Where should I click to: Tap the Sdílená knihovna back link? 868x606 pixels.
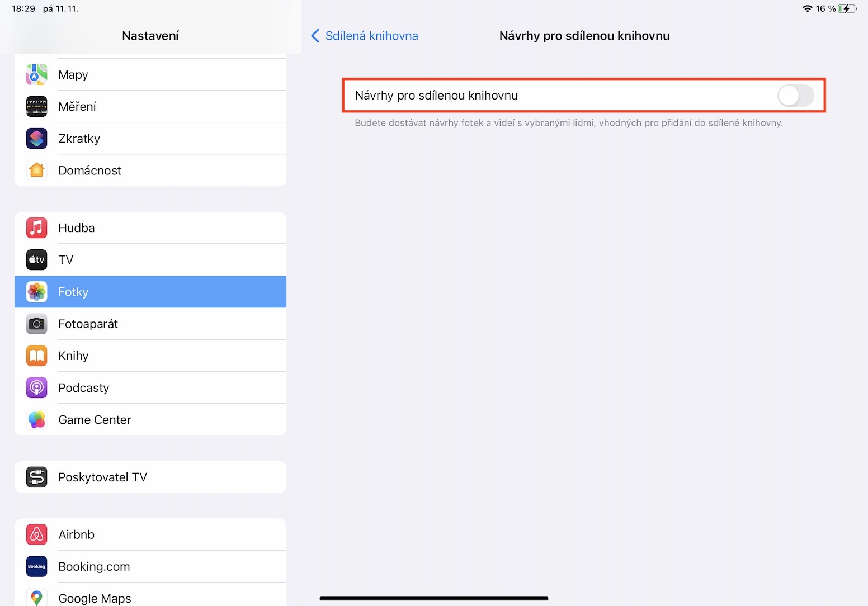371,36
